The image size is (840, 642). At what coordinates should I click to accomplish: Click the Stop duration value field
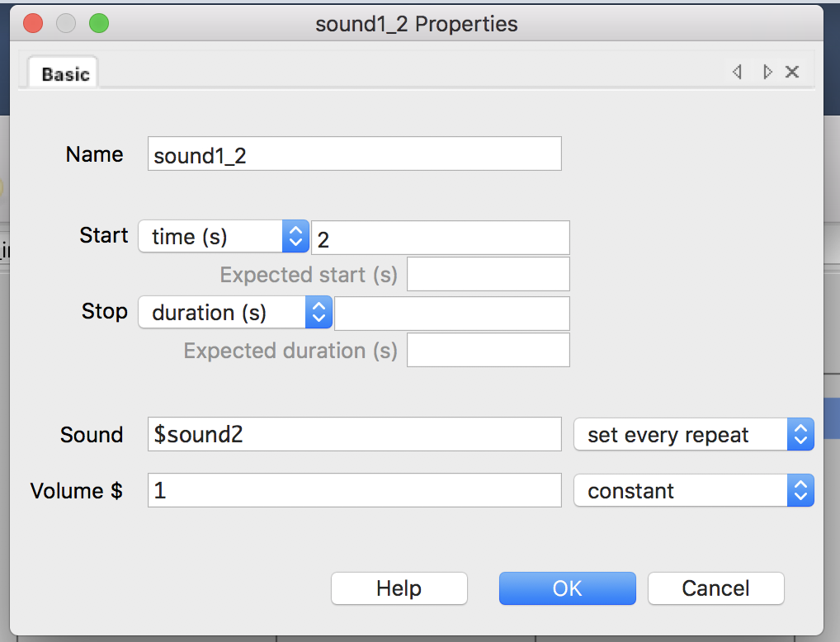451,314
